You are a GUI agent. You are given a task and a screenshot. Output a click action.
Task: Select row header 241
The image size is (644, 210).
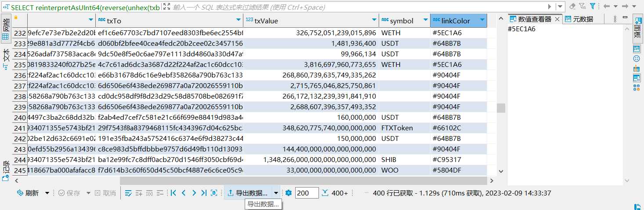point(20,128)
